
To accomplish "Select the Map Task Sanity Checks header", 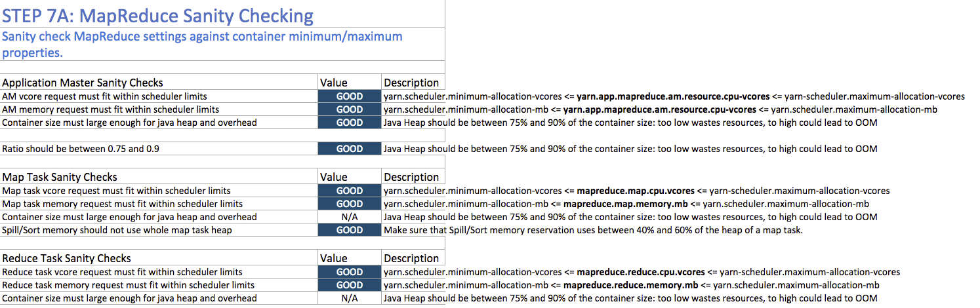I will tap(60, 177).
